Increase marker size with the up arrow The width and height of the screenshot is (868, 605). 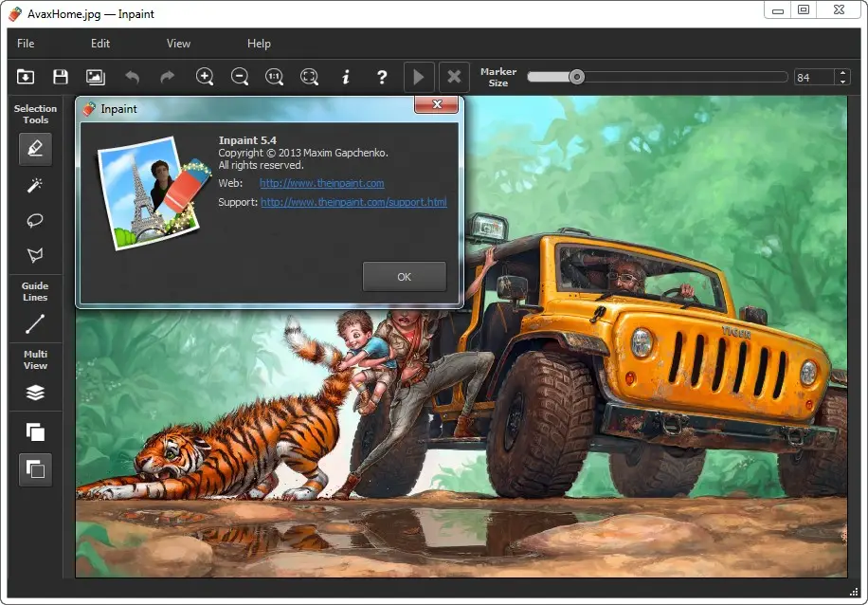coord(842,73)
